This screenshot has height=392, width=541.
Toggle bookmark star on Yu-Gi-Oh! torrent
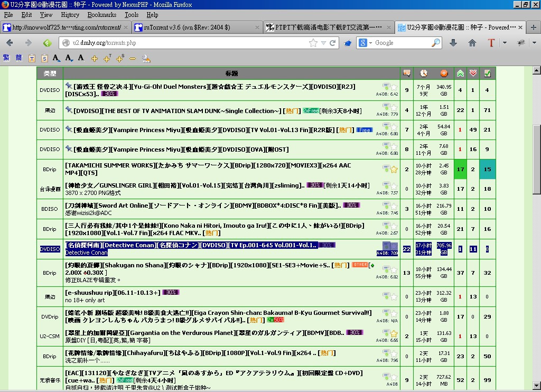394,87
